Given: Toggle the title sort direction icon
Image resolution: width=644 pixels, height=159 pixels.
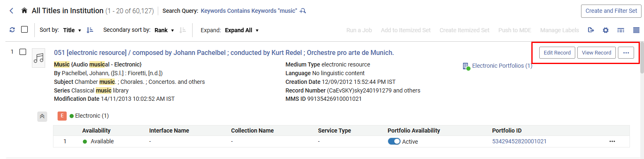Looking at the screenshot, I should [x=90, y=30].
